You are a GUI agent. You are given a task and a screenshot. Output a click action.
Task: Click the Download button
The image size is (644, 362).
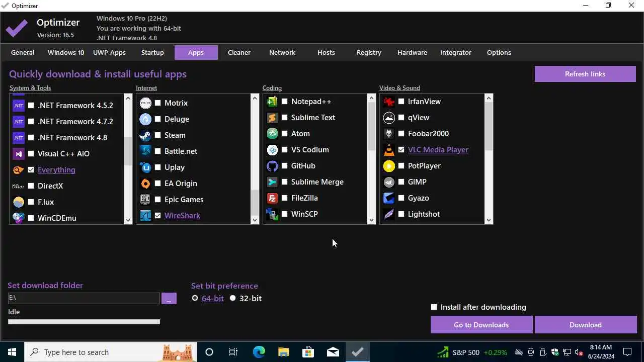point(586,325)
